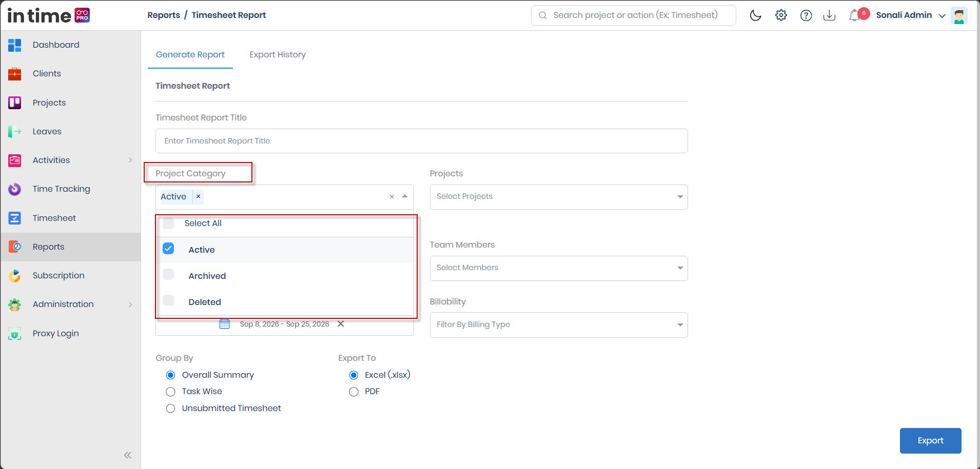
Task: Open the Sonali Admin account menu
Action: pos(911,15)
